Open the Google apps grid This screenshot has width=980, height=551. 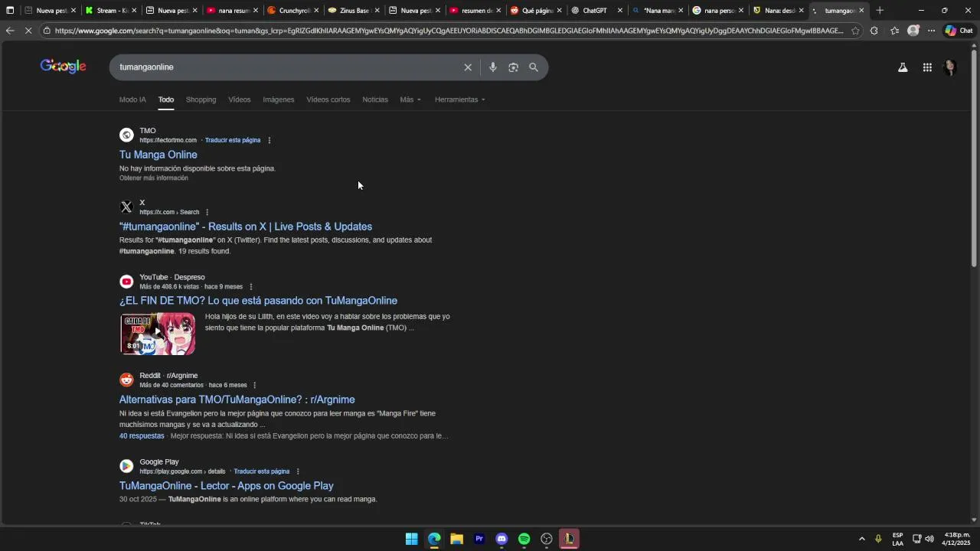tap(927, 67)
